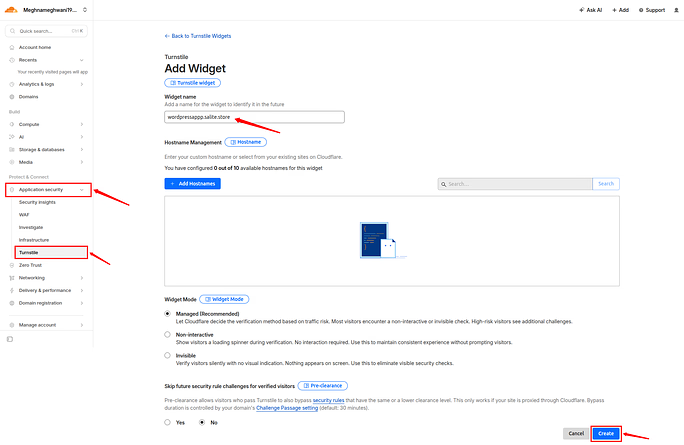Expand the Media section chevron
This screenshot has width=684, height=445.
82,162
